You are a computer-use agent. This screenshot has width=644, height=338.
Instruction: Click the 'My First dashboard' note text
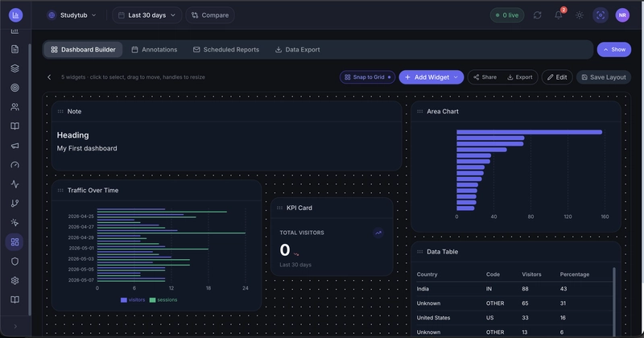pyautogui.click(x=87, y=148)
